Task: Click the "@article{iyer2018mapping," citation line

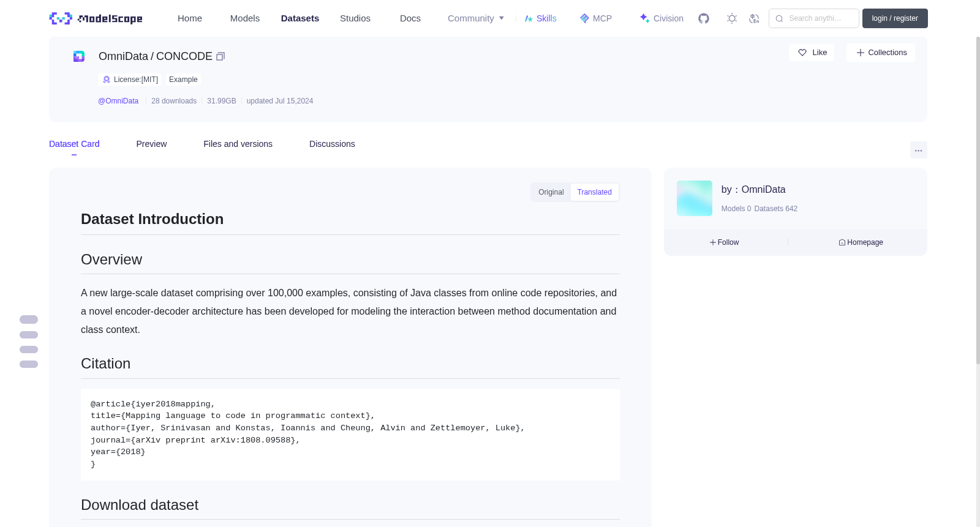Action: click(x=153, y=404)
